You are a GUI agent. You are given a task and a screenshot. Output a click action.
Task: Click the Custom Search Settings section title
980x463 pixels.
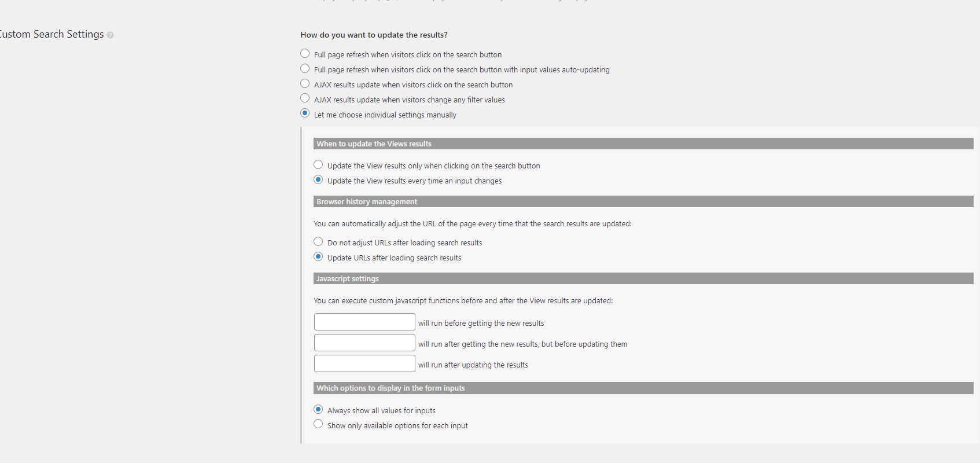tap(51, 34)
